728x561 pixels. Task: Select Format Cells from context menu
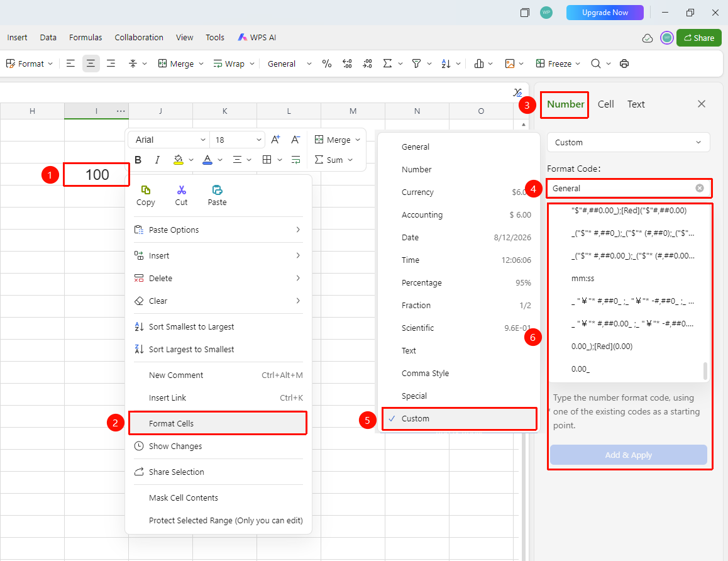[x=218, y=423]
